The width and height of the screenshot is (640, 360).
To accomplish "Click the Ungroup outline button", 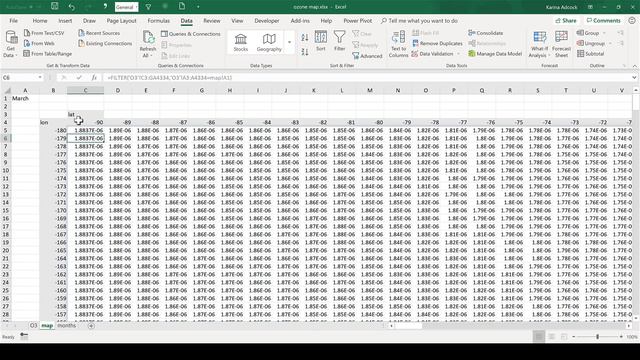I will click(x=591, y=43).
